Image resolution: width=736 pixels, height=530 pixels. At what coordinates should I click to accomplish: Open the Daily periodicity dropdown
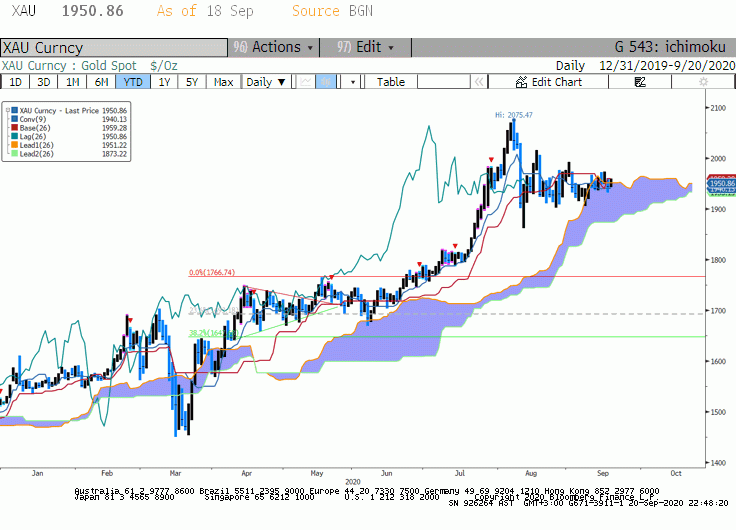[266, 82]
